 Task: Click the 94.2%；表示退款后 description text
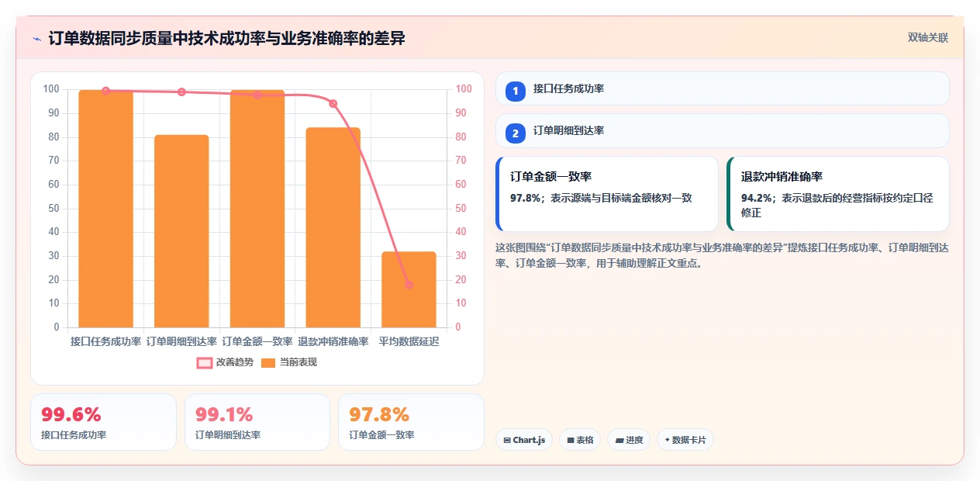837,205
